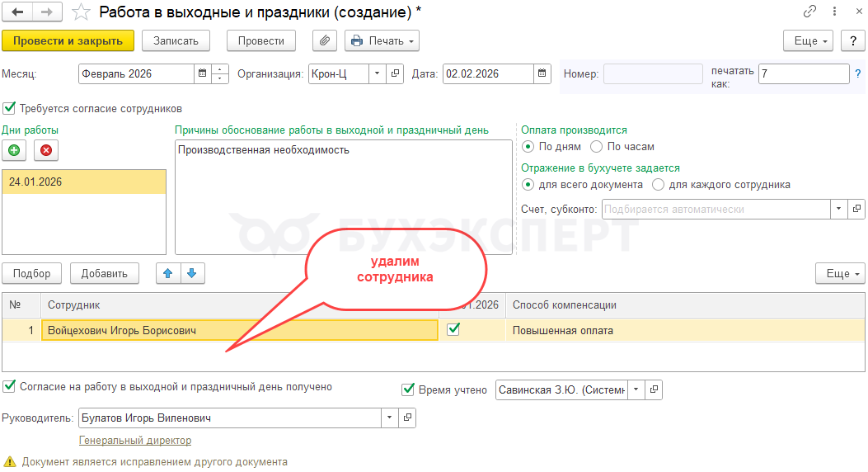
Task: Open top Еще menu
Action: click(x=808, y=40)
